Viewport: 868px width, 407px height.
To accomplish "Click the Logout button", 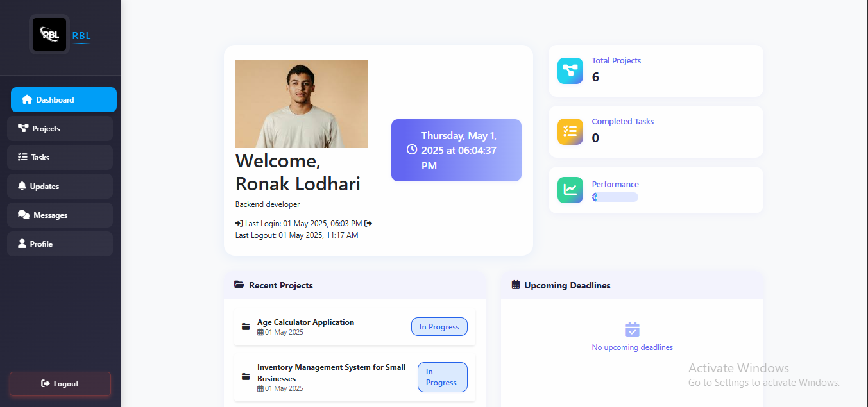I will [x=60, y=384].
